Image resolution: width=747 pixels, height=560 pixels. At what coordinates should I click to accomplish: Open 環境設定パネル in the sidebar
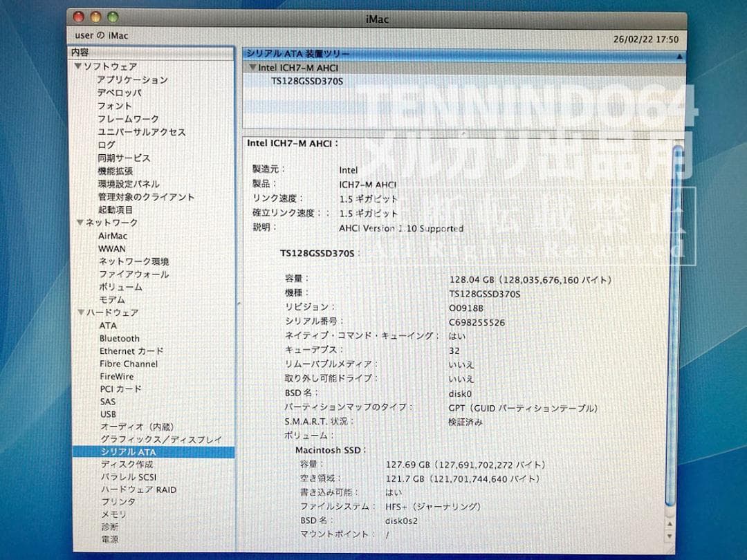click(129, 184)
